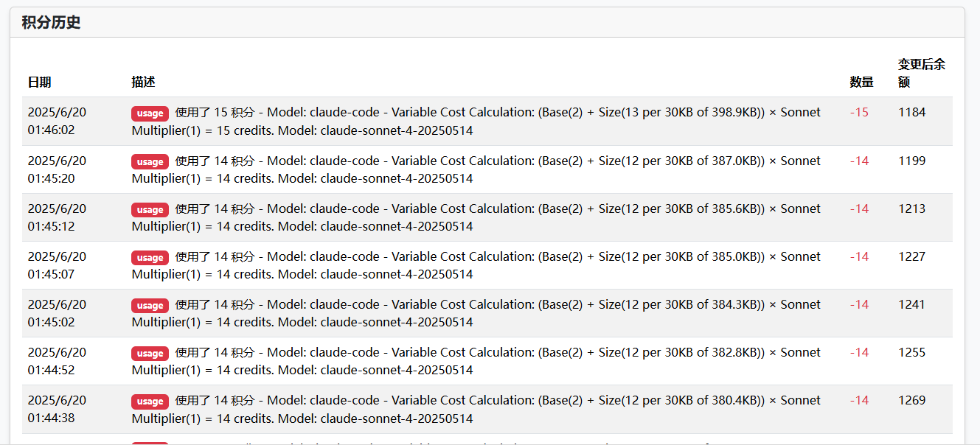The height and width of the screenshot is (445, 980).
Task: Click the usage badge in the 01:44:52 row
Action: (150, 353)
